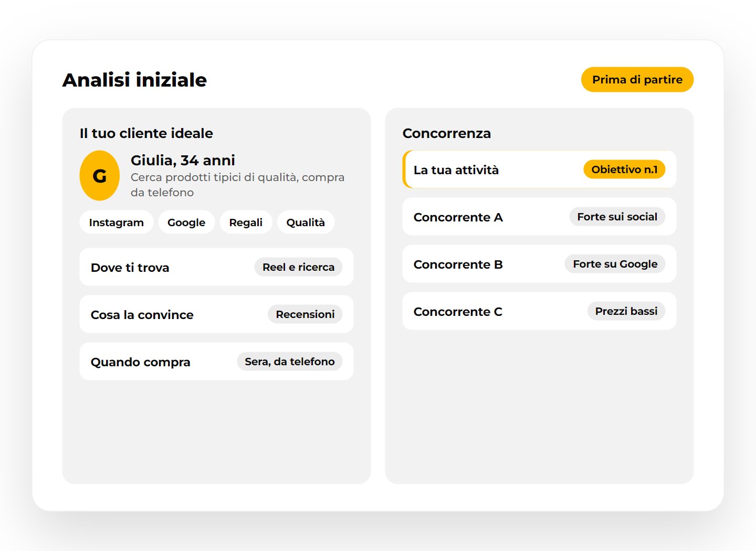Select the Google tag chip
The height and width of the screenshot is (551, 756).
186,222
